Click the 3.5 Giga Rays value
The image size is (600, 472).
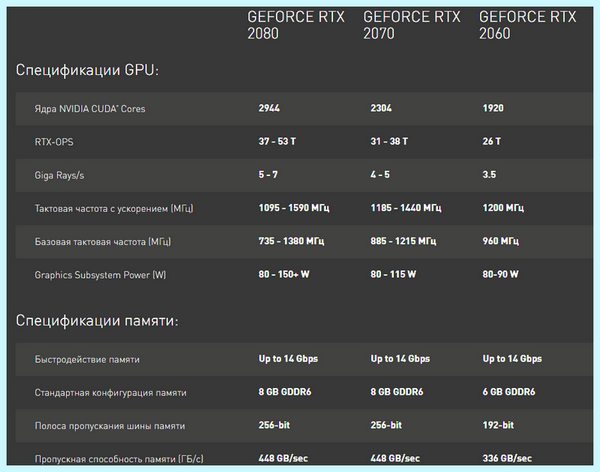[489, 175]
